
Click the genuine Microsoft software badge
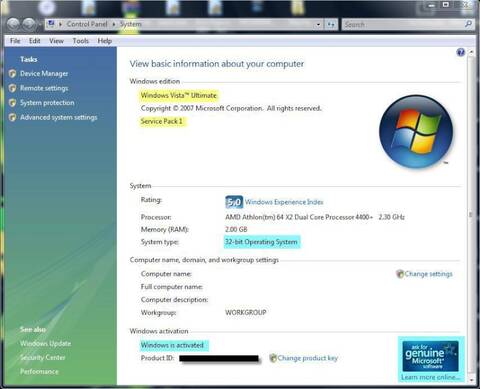coord(430,356)
